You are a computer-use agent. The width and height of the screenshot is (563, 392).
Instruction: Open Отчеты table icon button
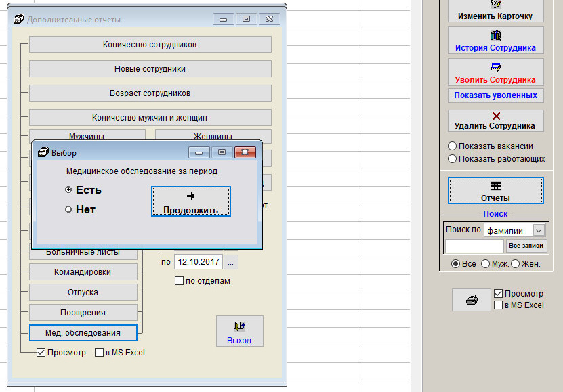[x=495, y=186]
